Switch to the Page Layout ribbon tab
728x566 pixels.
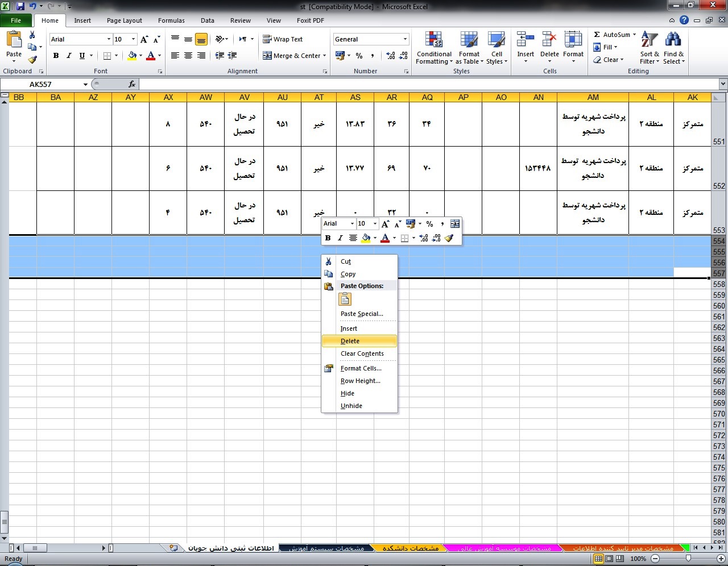coord(124,20)
